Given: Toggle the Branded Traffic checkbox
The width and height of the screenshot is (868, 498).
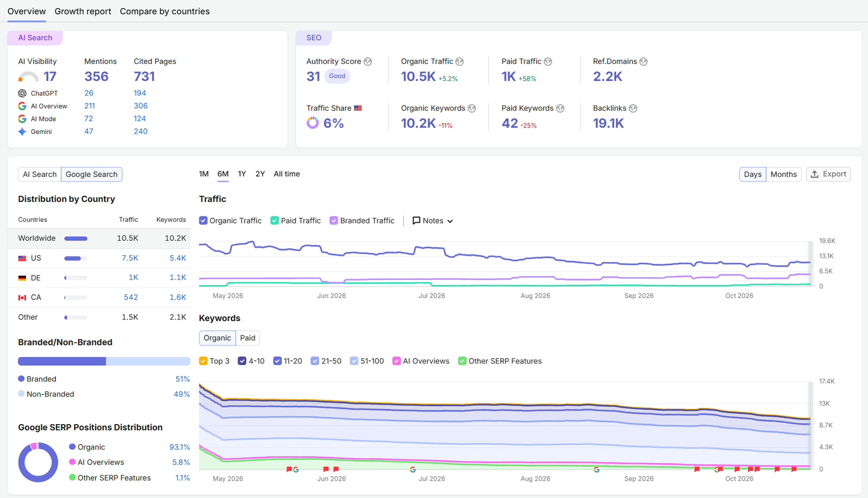Looking at the screenshot, I should click(x=334, y=221).
